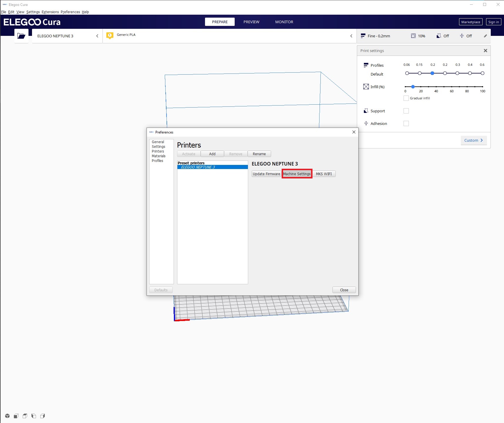Click Close in Preferences dialog
The height and width of the screenshot is (423, 504).
344,290
